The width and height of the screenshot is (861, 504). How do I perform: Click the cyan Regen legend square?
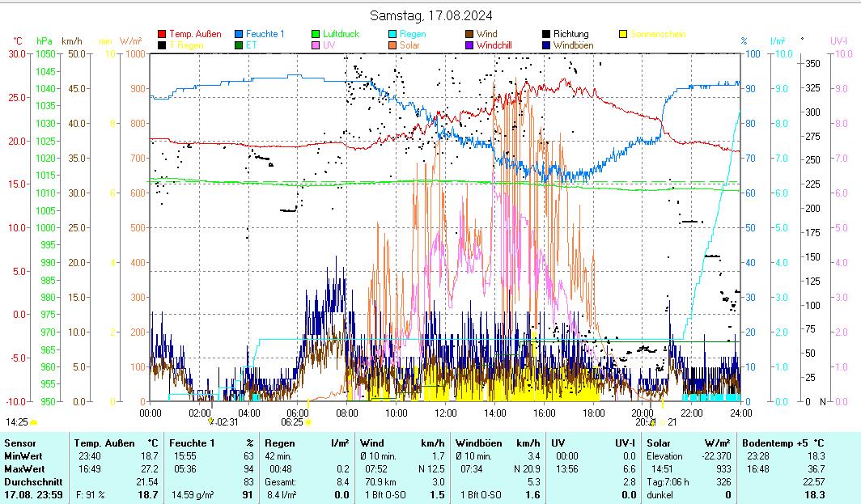[x=392, y=34]
